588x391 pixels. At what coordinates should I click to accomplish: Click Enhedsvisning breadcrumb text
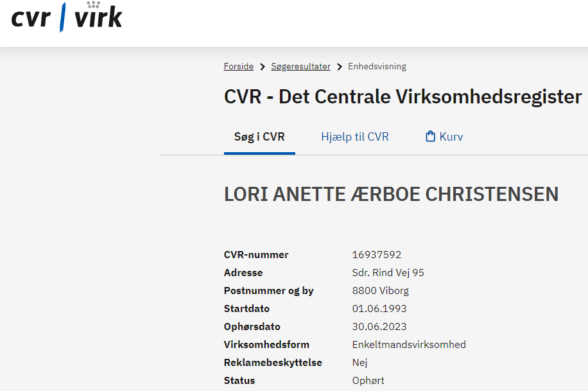tap(377, 66)
